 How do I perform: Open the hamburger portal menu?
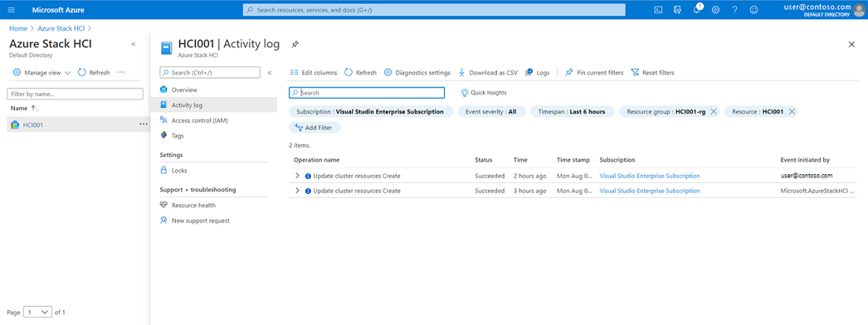pyautogui.click(x=11, y=9)
